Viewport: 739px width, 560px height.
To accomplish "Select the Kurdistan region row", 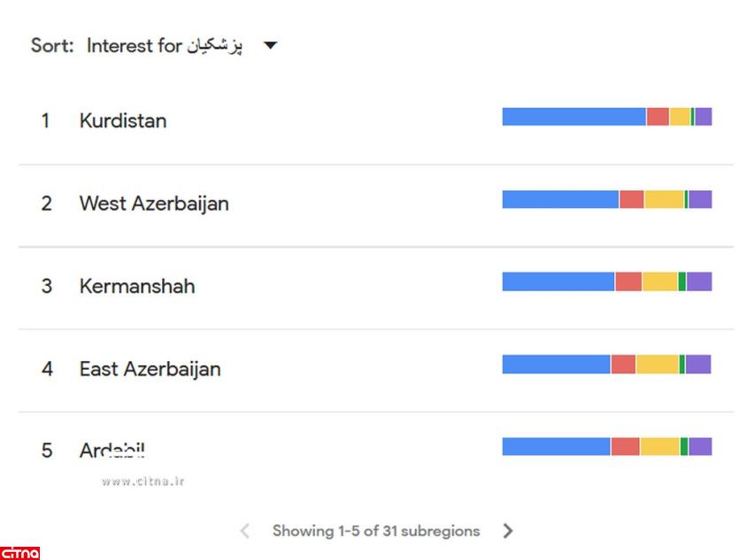I will tap(122, 121).
